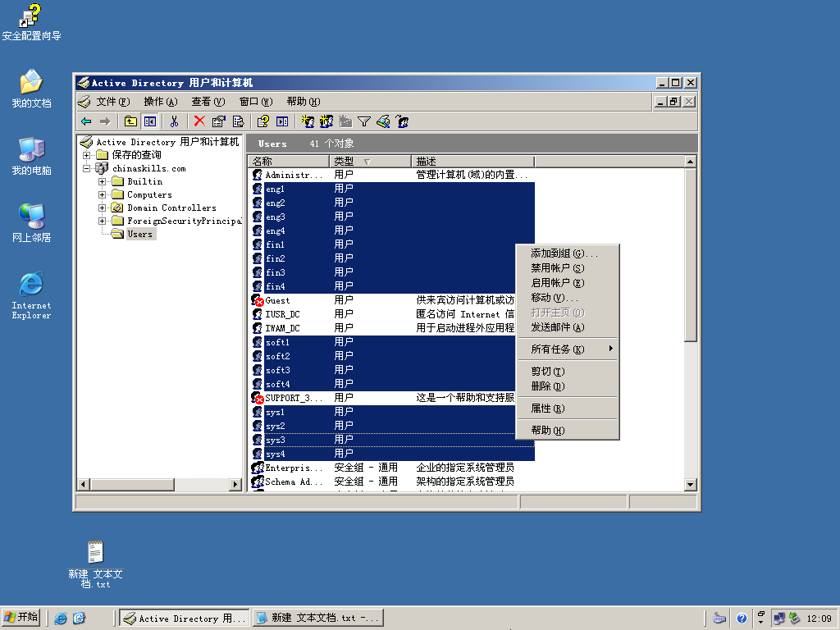The image size is (840, 630).
Task: Choose 禁用帐户(S) in the context menu
Action: point(568,268)
